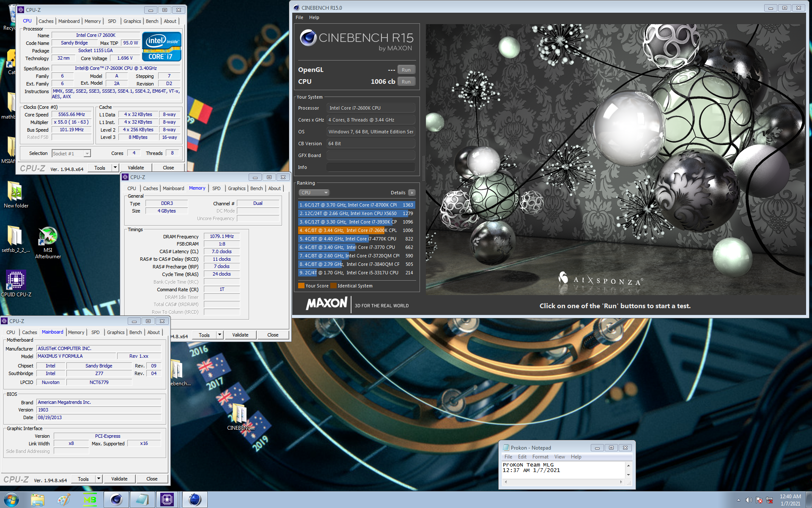Select ranking row Intel Core i5-3317U
This screenshot has height=508, width=812.
[x=356, y=273]
